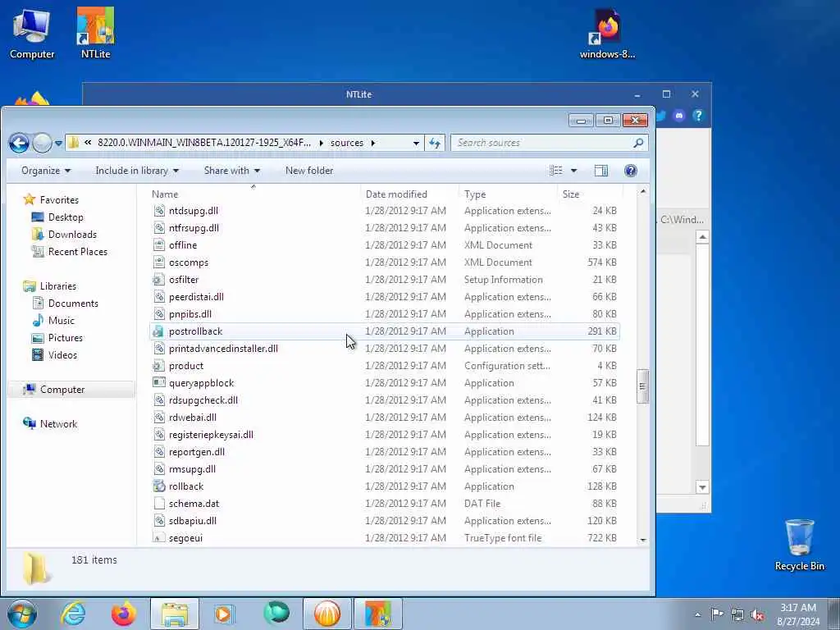
Task: Open the Computer desktop icon
Action: pos(32,33)
